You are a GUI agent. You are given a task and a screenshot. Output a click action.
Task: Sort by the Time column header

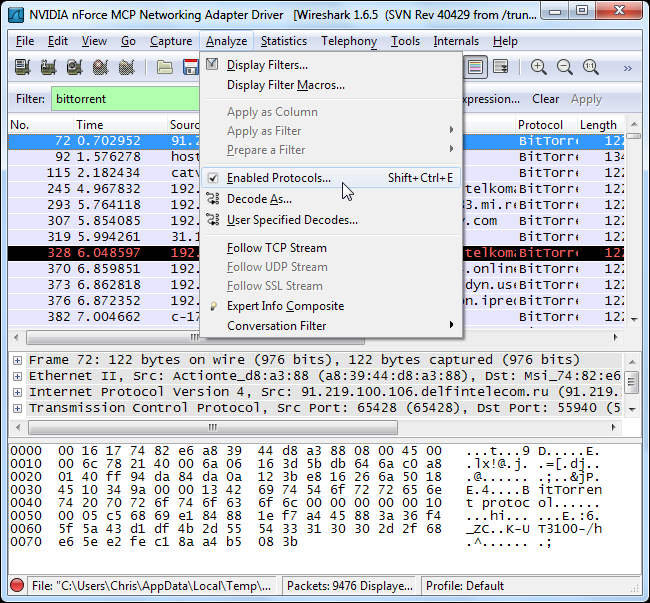pyautogui.click(x=120, y=125)
